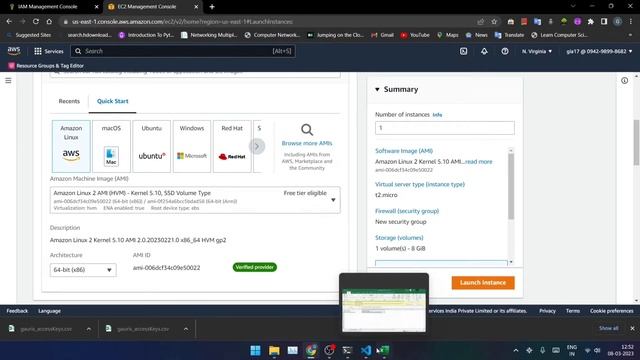Open File Explorer from the taskbar

coord(274,350)
